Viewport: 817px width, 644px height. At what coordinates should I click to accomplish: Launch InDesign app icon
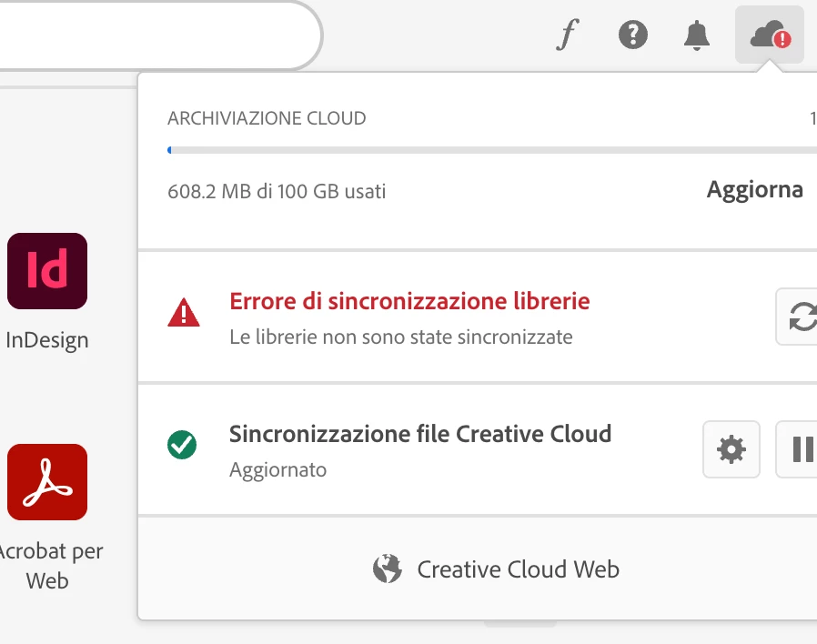(47, 271)
